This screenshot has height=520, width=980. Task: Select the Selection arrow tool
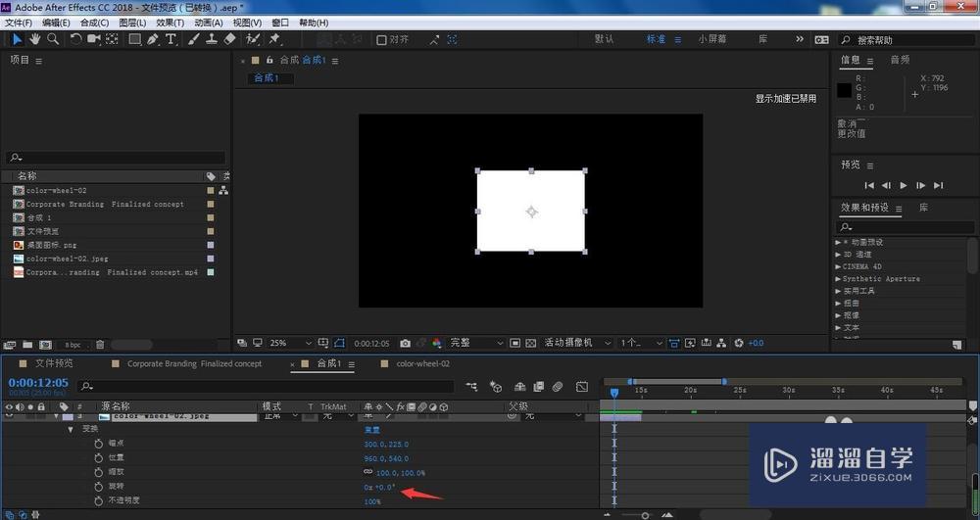point(17,39)
